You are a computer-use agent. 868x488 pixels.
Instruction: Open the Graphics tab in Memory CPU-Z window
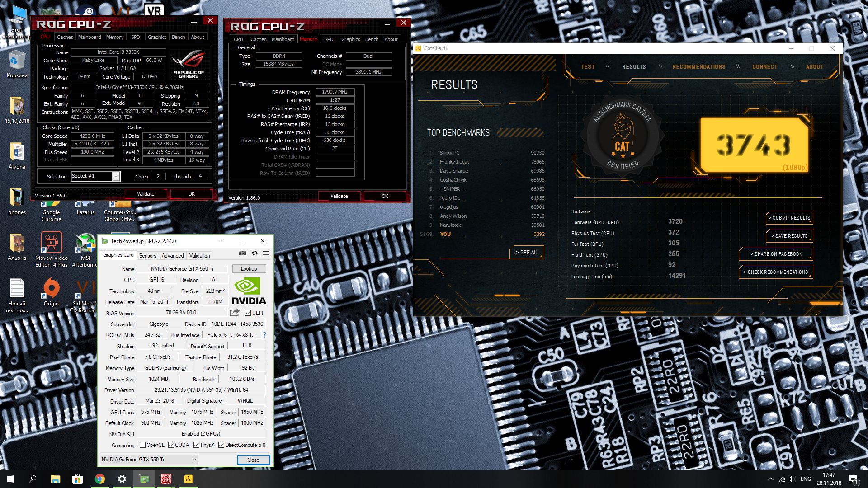tap(350, 39)
